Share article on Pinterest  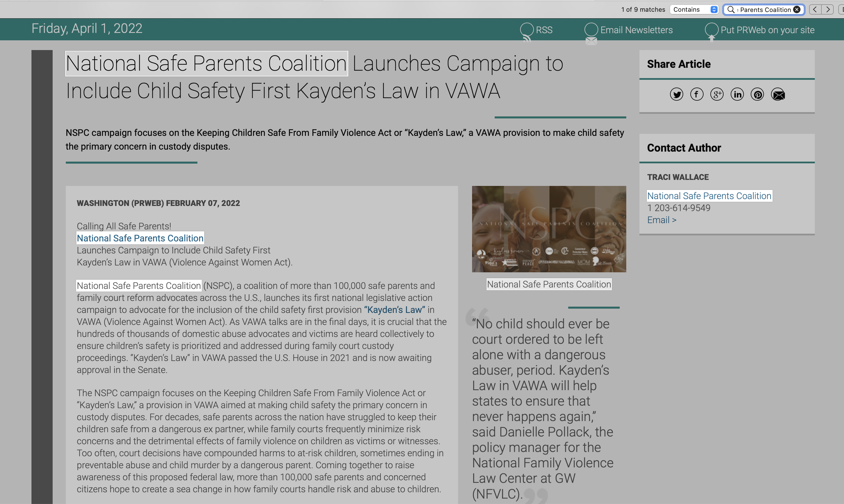[757, 94]
